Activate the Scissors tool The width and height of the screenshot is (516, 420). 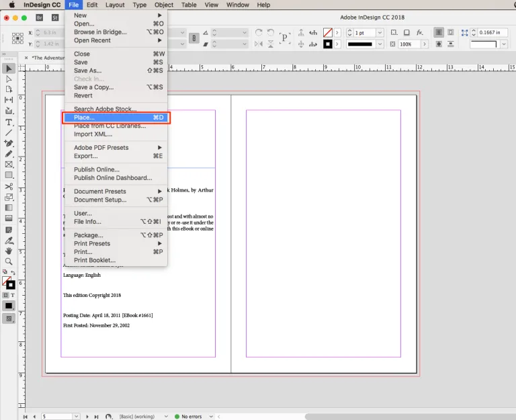[x=9, y=187]
